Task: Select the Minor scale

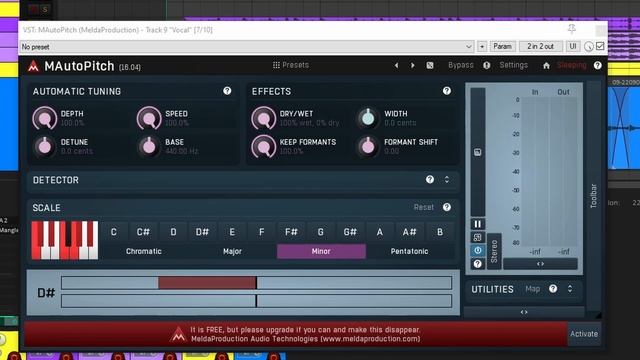Action: tap(321, 251)
